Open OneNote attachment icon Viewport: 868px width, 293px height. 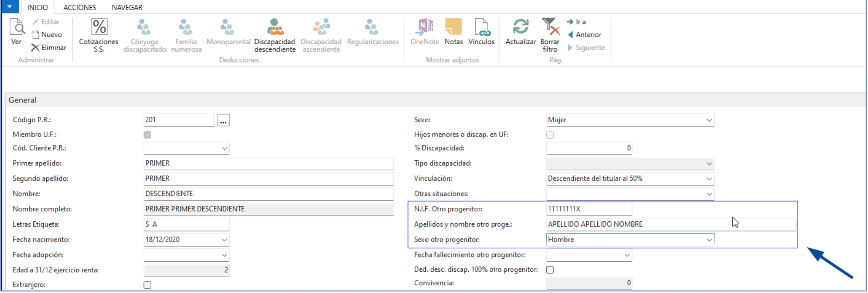[424, 27]
